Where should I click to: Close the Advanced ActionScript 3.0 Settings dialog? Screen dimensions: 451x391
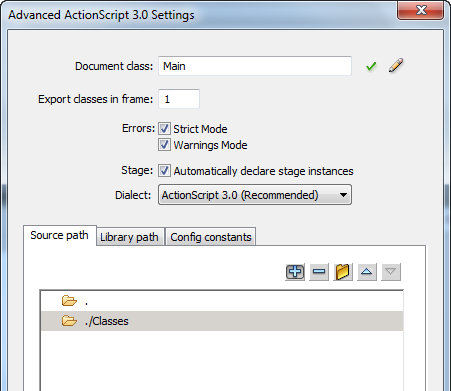[x=421, y=10]
